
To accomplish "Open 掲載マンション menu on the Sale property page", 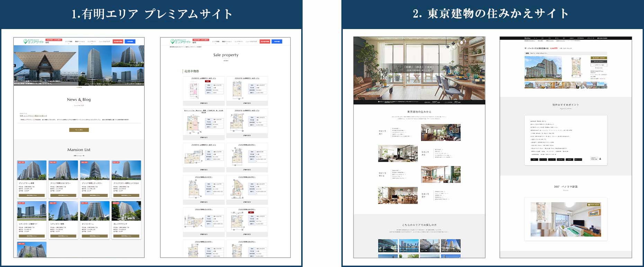I will [227, 42].
